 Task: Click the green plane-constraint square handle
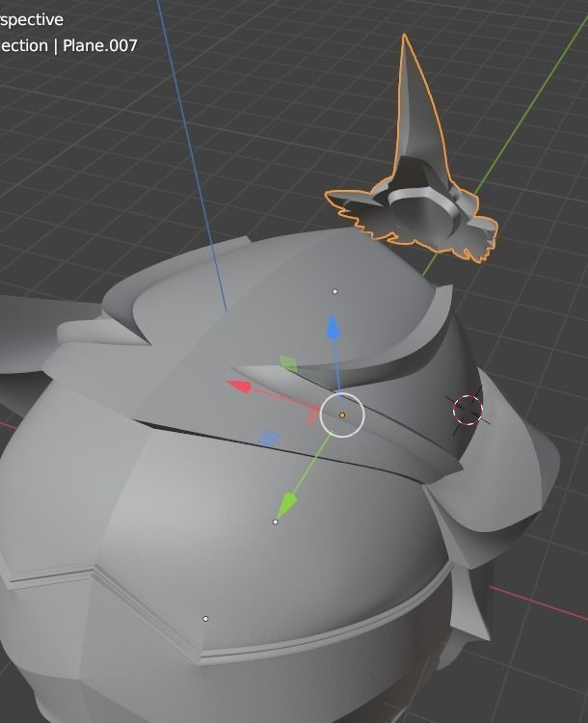pos(289,363)
